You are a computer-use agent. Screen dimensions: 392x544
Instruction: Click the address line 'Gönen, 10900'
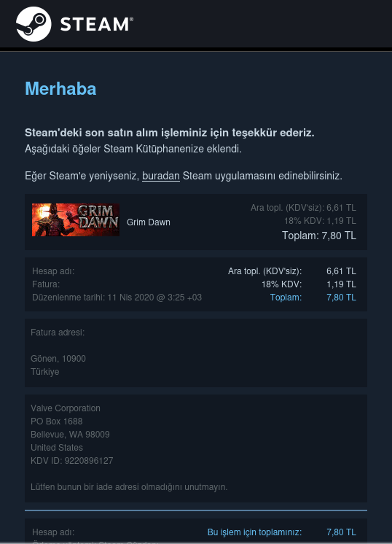(58, 358)
